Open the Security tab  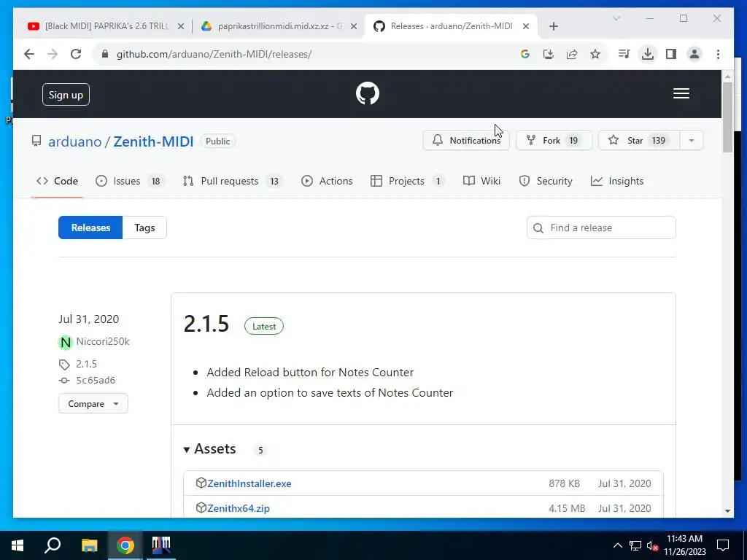pyautogui.click(x=546, y=181)
